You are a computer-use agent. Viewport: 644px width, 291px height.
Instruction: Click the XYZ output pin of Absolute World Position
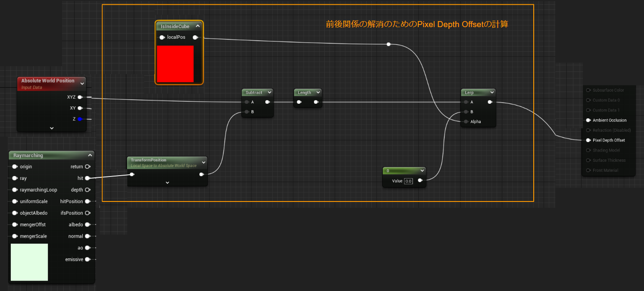pyautogui.click(x=80, y=97)
